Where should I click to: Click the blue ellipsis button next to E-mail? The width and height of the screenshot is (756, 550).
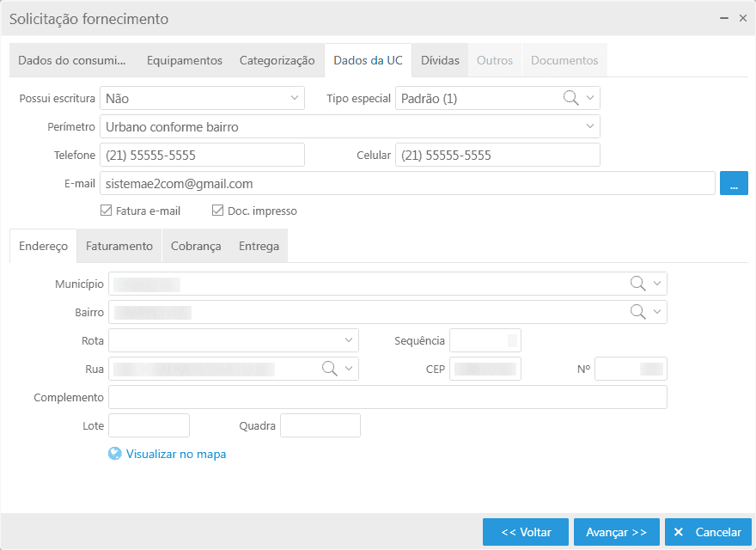click(x=734, y=183)
